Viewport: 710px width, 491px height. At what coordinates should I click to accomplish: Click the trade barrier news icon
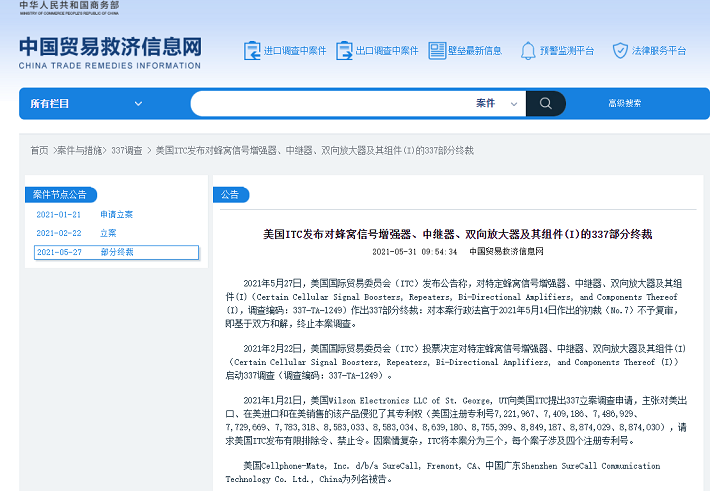click(x=437, y=50)
